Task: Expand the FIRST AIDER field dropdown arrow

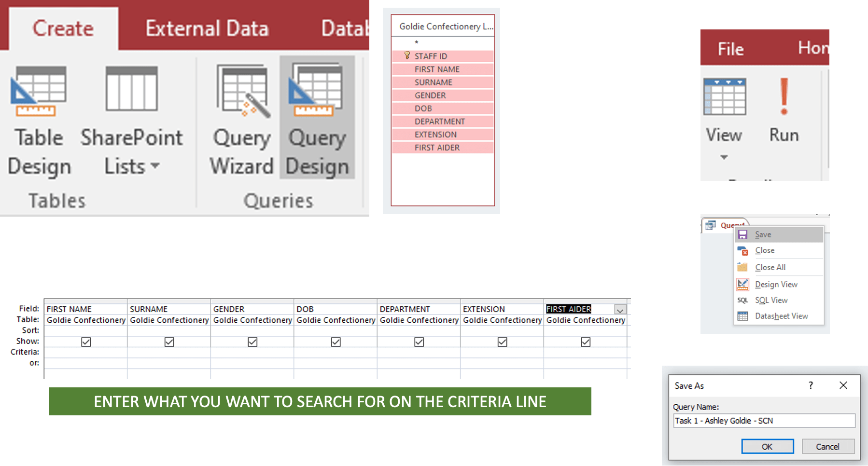Action: coord(620,310)
